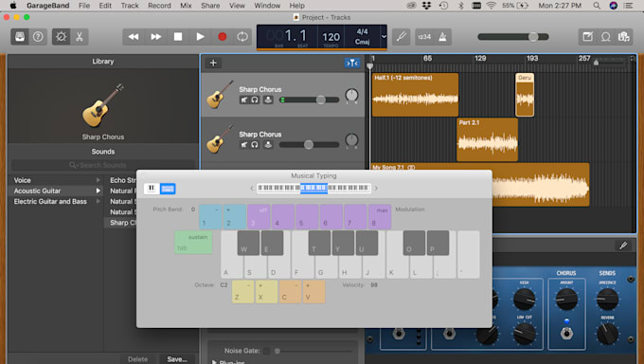Image resolution: width=644 pixels, height=364 pixels.
Task: Increase velocity with the V key
Action: coord(314,292)
